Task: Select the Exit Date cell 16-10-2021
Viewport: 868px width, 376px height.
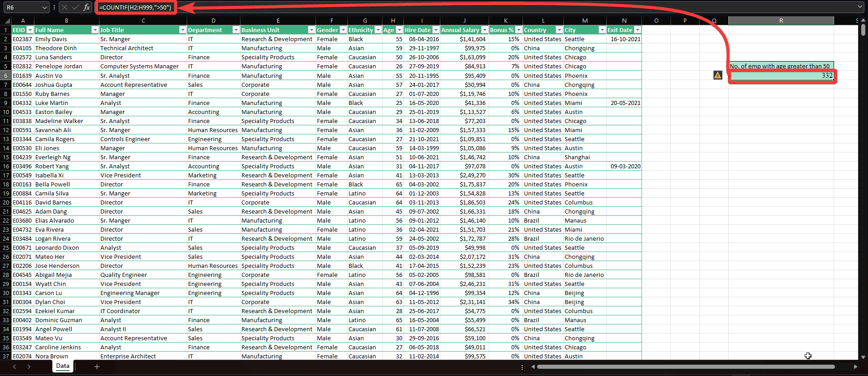Action: click(624, 39)
